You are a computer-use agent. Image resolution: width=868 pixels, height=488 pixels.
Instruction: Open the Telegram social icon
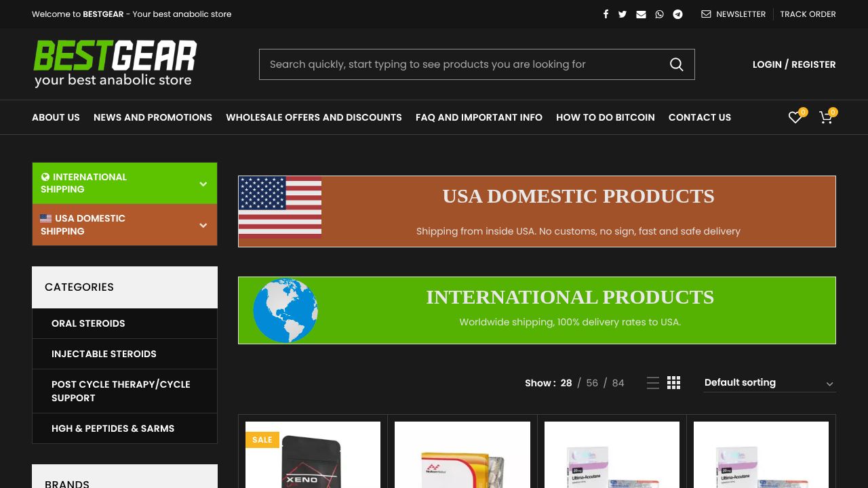[677, 14]
